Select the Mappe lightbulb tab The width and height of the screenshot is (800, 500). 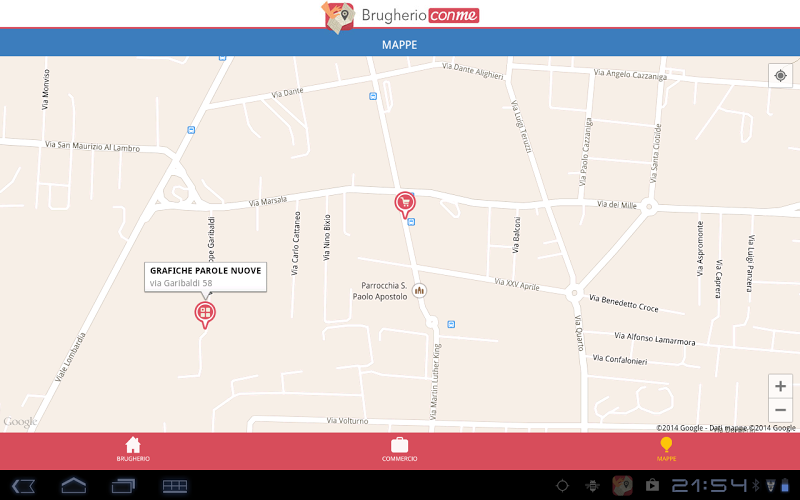666,449
